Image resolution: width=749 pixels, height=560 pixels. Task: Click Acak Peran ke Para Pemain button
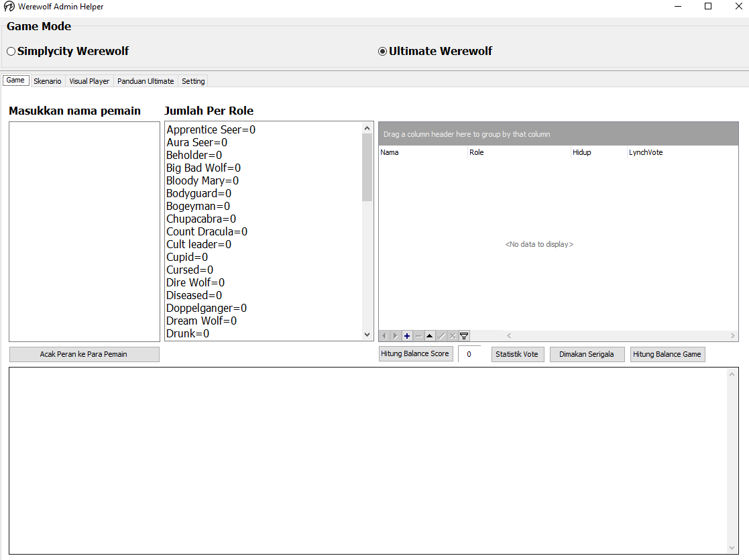click(84, 354)
